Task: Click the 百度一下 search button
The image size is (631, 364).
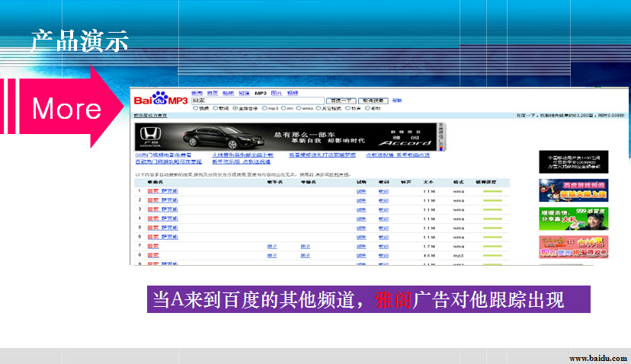Action: [x=341, y=101]
